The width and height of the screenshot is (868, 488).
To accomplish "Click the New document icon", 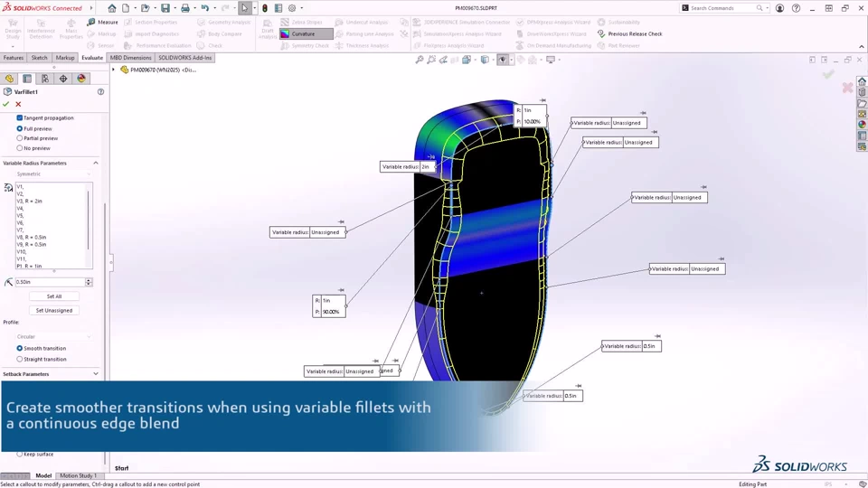I will (127, 8).
